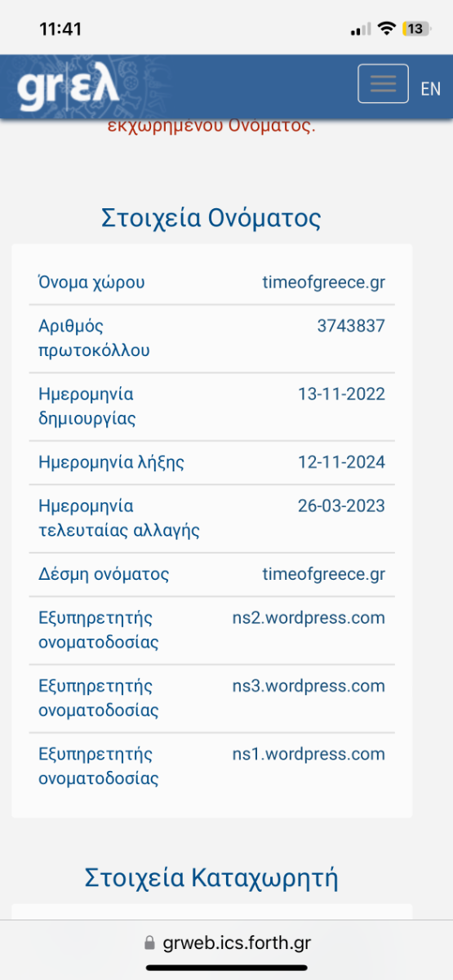Tap the Στοιχεία Καταχωρητή heading
The width and height of the screenshot is (453, 980).
pos(211,878)
